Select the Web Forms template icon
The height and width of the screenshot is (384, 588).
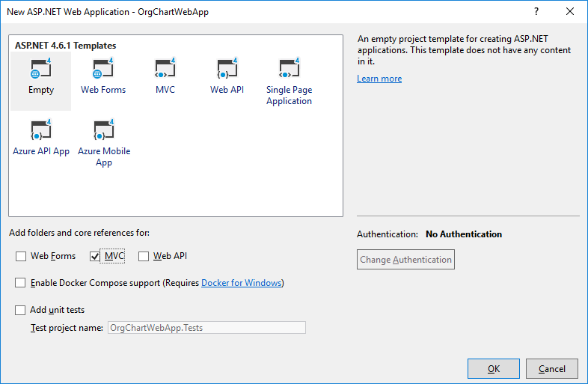(x=103, y=68)
